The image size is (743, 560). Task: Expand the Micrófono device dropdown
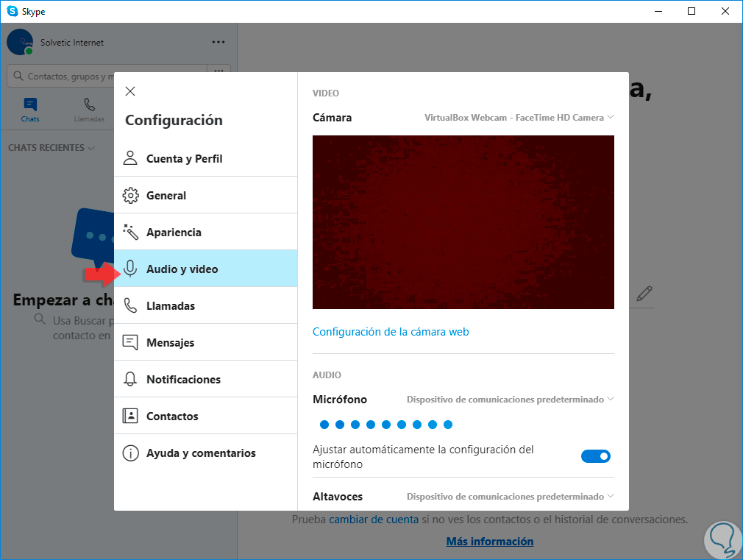[510, 400]
